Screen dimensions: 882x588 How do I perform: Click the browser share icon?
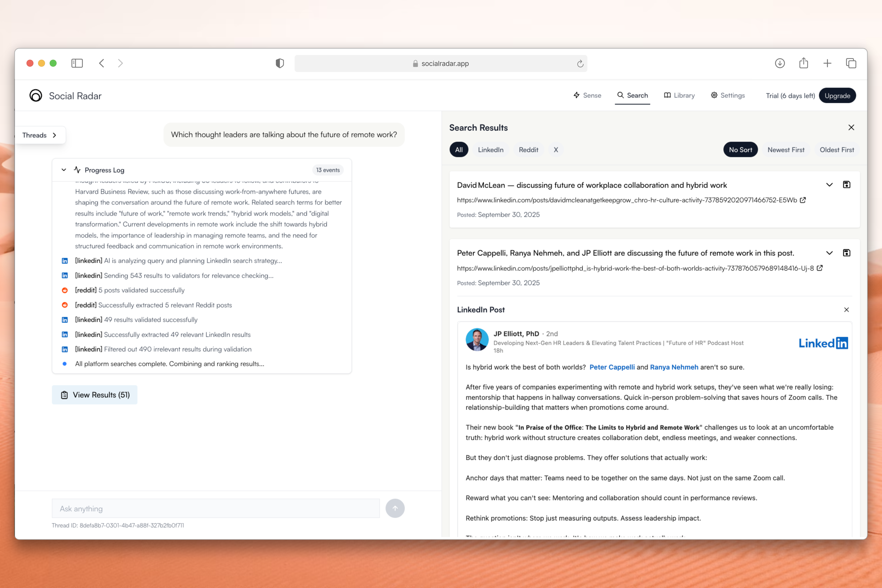pyautogui.click(x=803, y=63)
